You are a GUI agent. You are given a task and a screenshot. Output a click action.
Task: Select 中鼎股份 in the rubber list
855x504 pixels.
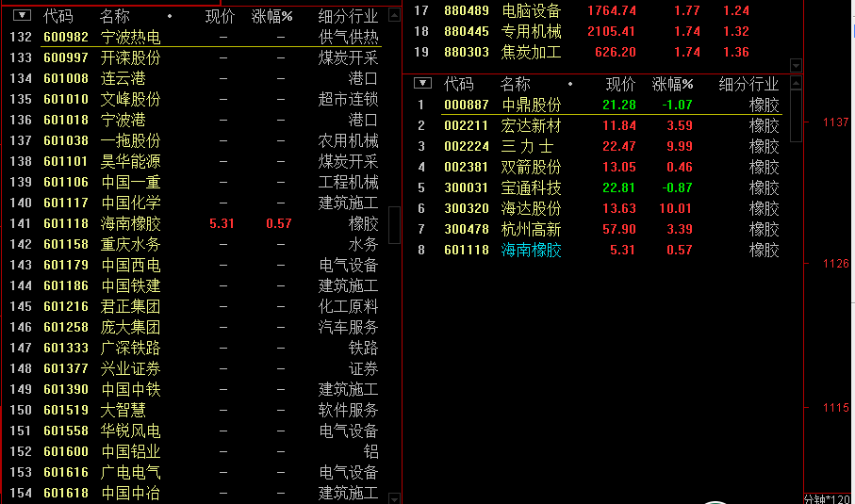[599, 105]
